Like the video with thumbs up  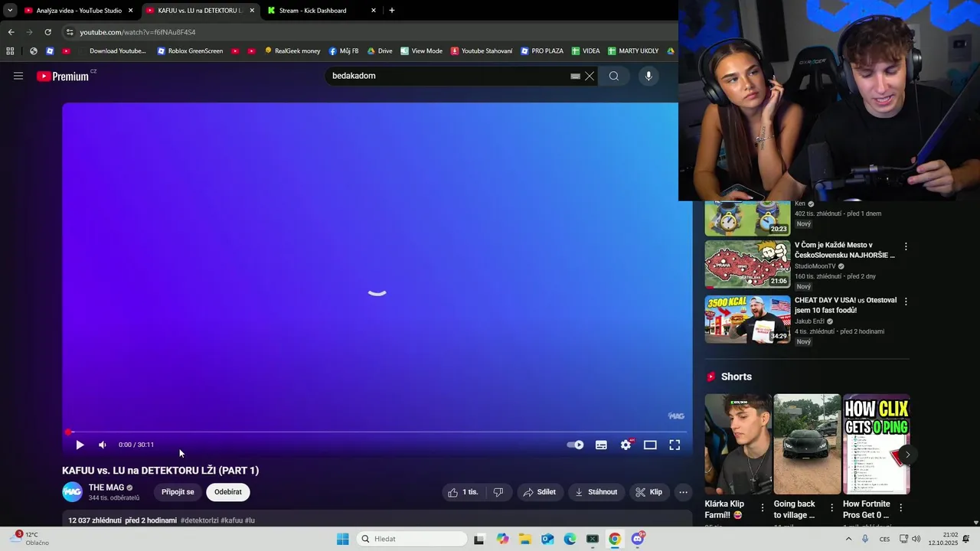(x=462, y=492)
